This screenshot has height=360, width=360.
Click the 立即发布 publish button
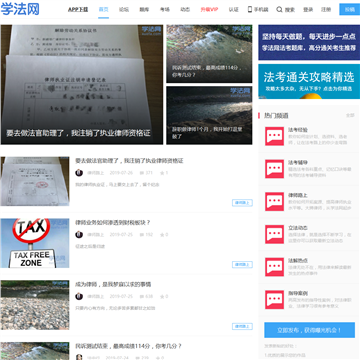point(309,330)
